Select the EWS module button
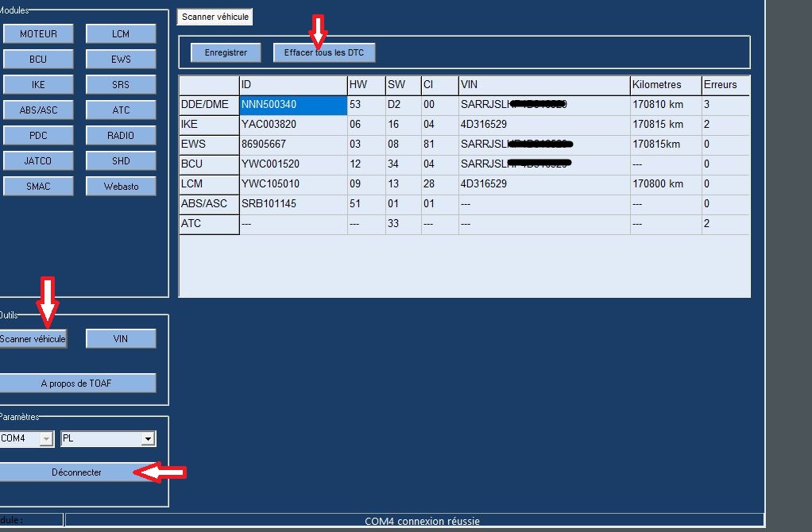 (121, 60)
